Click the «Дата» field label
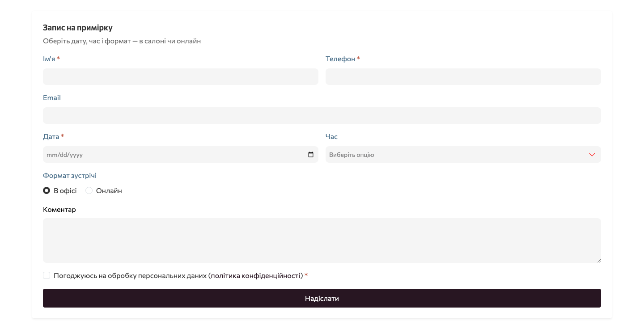The image size is (644, 329). 51,137
